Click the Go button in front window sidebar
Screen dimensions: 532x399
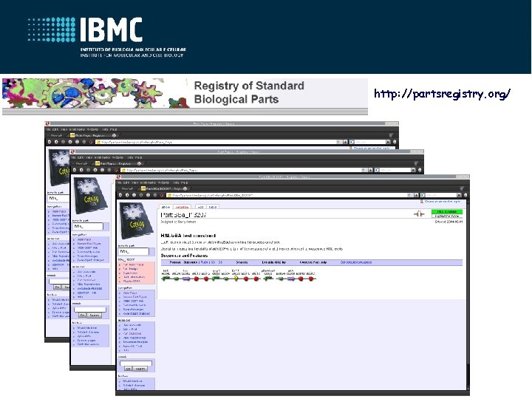[x=129, y=369]
